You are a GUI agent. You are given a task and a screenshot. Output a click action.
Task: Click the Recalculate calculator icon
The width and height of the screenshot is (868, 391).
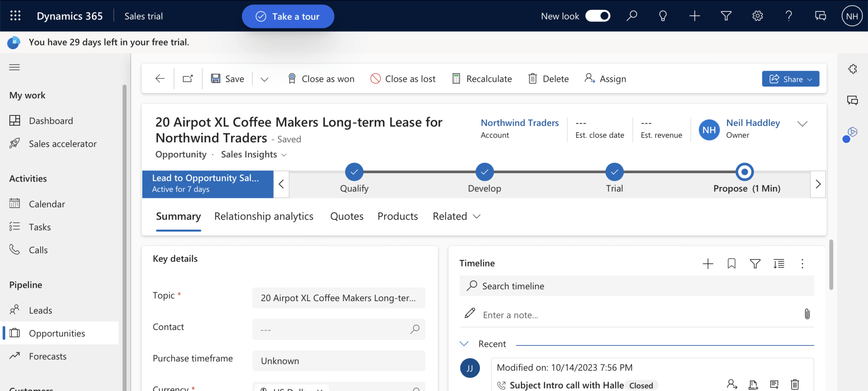click(456, 79)
